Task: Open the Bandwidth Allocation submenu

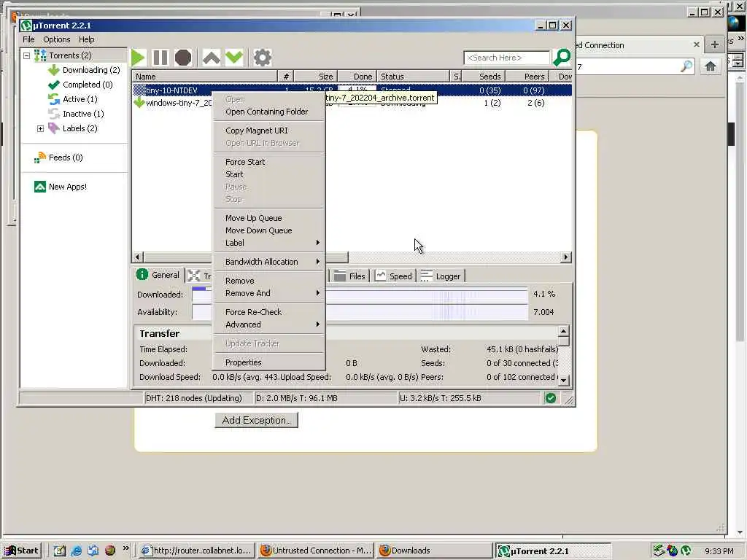Action: point(269,262)
